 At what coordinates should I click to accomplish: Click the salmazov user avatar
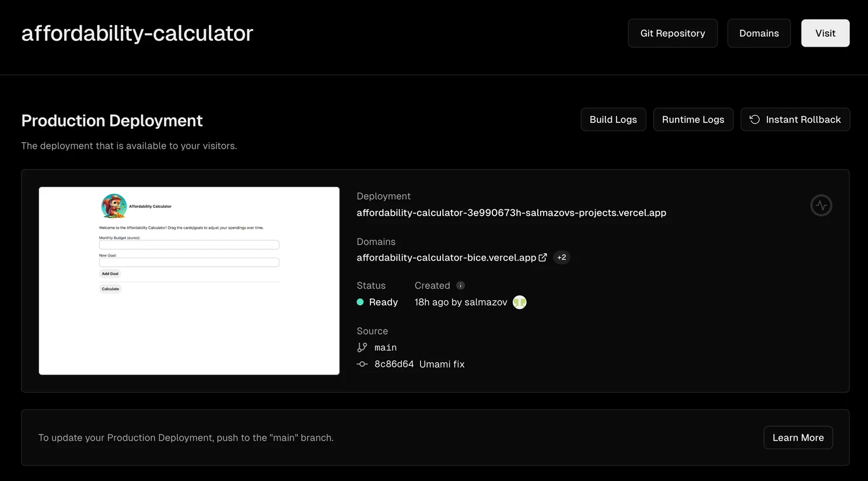(x=519, y=302)
